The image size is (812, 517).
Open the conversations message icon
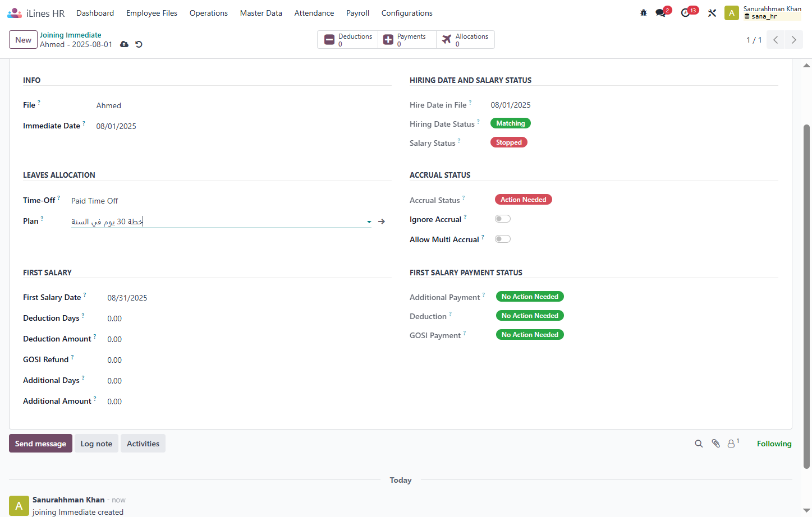click(x=660, y=13)
